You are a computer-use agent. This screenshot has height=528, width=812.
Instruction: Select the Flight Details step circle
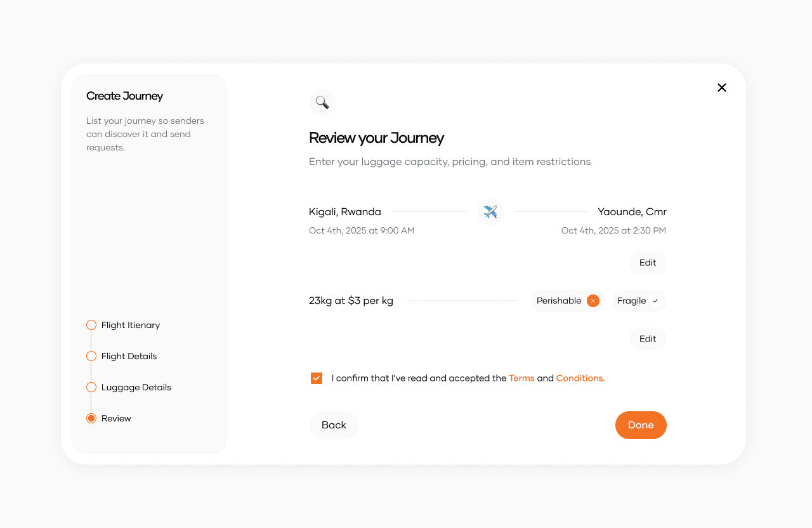91,356
